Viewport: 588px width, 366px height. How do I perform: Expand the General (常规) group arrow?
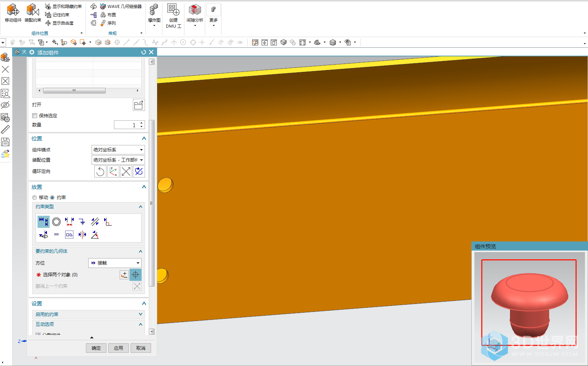[x=141, y=33]
